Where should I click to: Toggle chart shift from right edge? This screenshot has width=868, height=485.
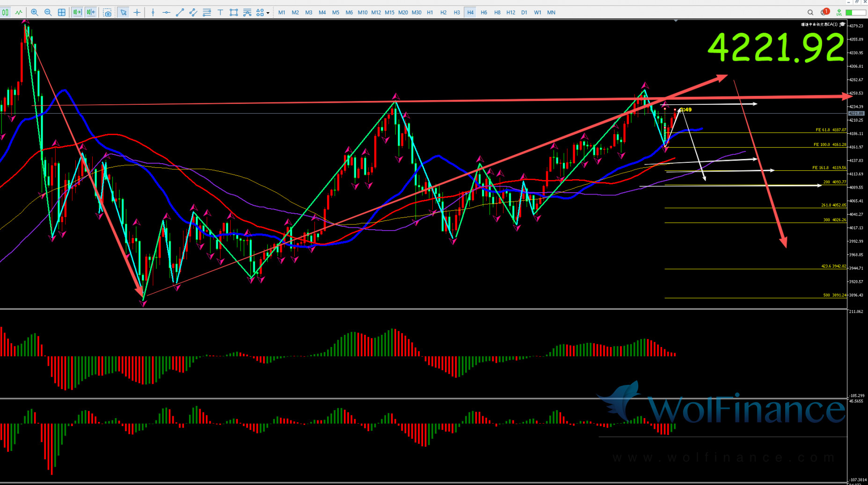pos(91,13)
